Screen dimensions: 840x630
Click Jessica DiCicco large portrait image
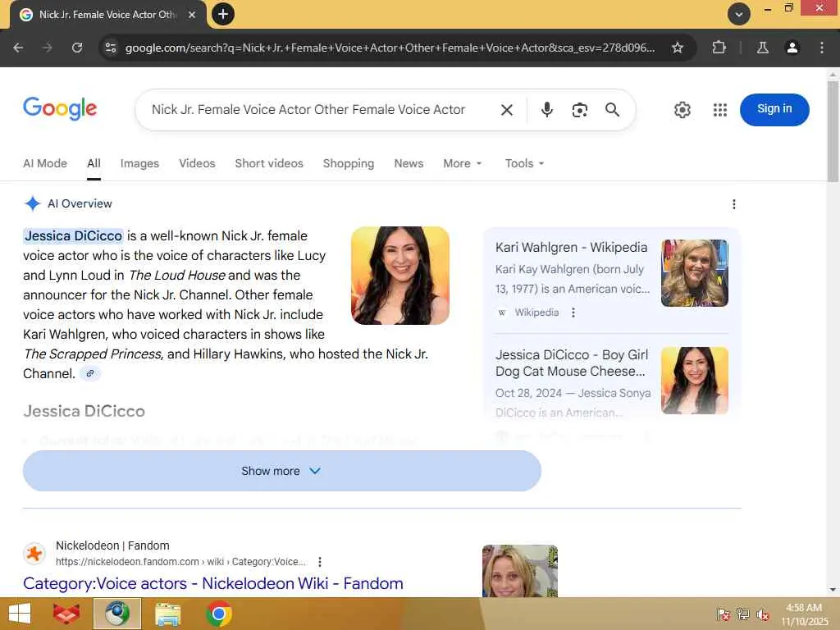click(400, 276)
